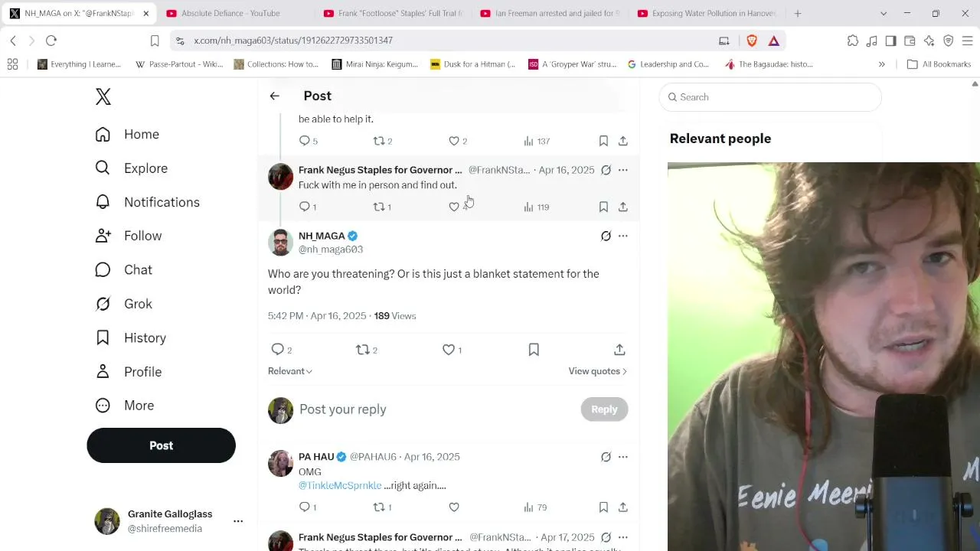This screenshot has width=980, height=551.
Task: Reload the page with refresh icon
Action: [51, 41]
